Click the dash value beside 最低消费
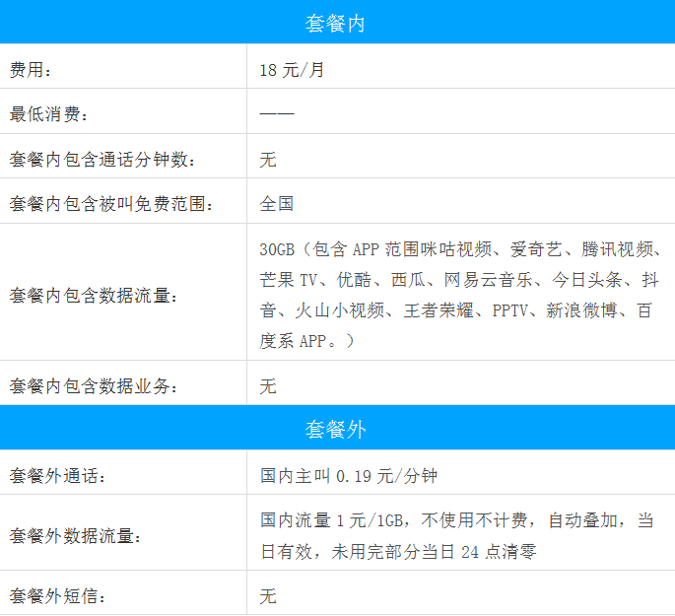Viewport: 675px width, 616px height. pos(277,114)
